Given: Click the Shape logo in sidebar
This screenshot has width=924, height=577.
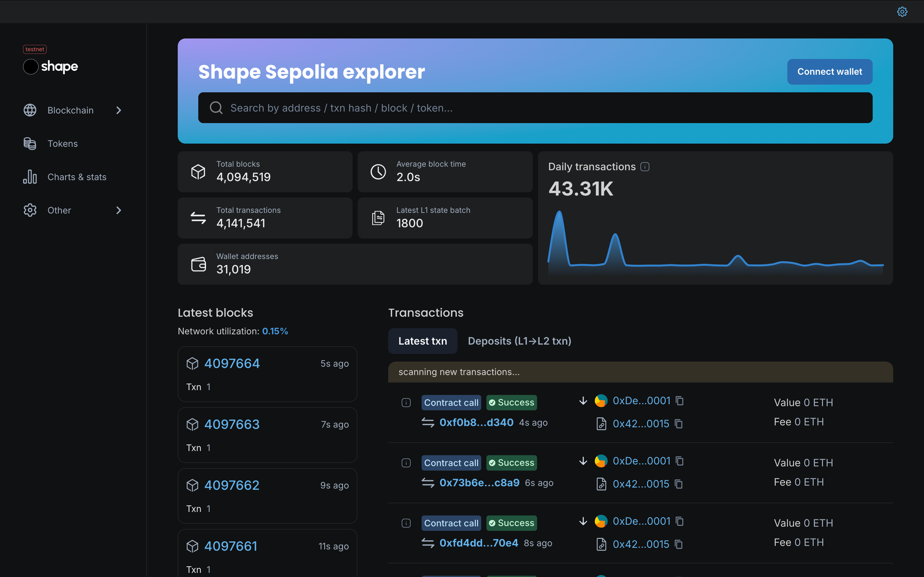Looking at the screenshot, I should click(51, 66).
